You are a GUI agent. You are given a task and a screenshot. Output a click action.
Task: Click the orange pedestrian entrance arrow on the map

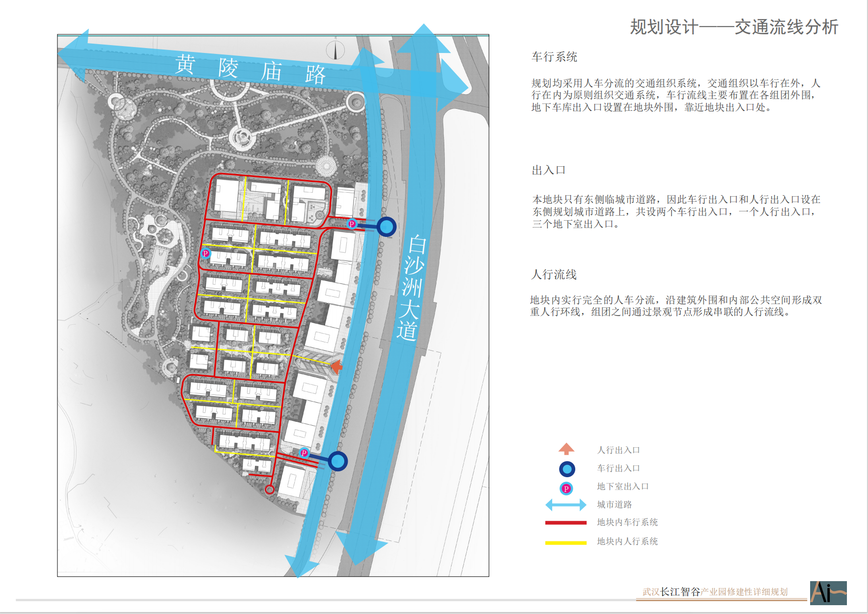point(336,366)
